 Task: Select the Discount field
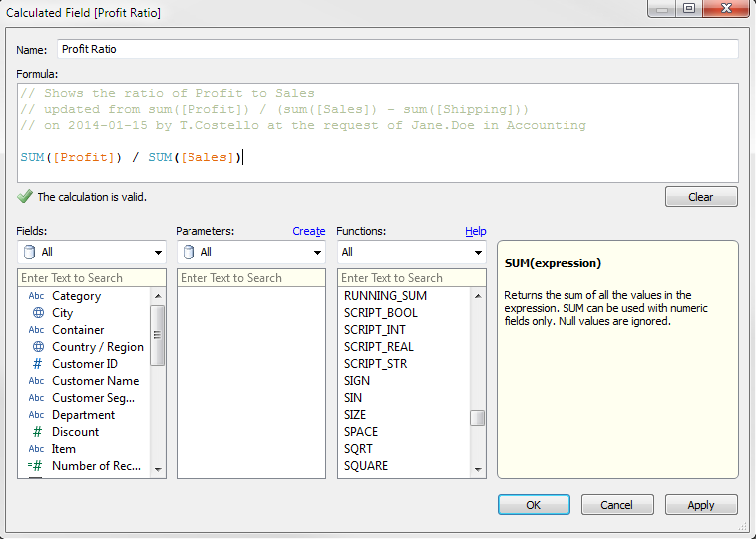coord(75,432)
